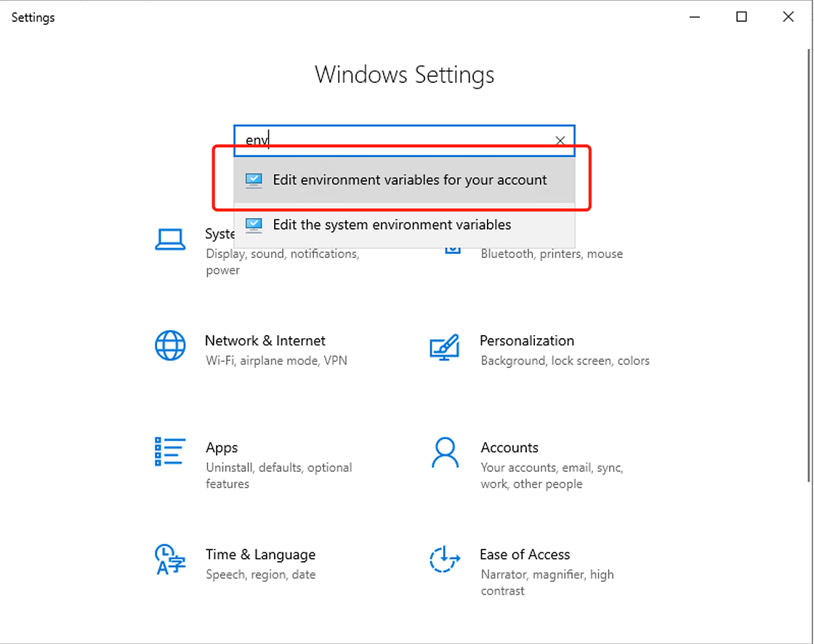Click Wi-Fi, airplane mode, VPN description
This screenshot has width=814, height=644.
pyautogui.click(x=276, y=361)
